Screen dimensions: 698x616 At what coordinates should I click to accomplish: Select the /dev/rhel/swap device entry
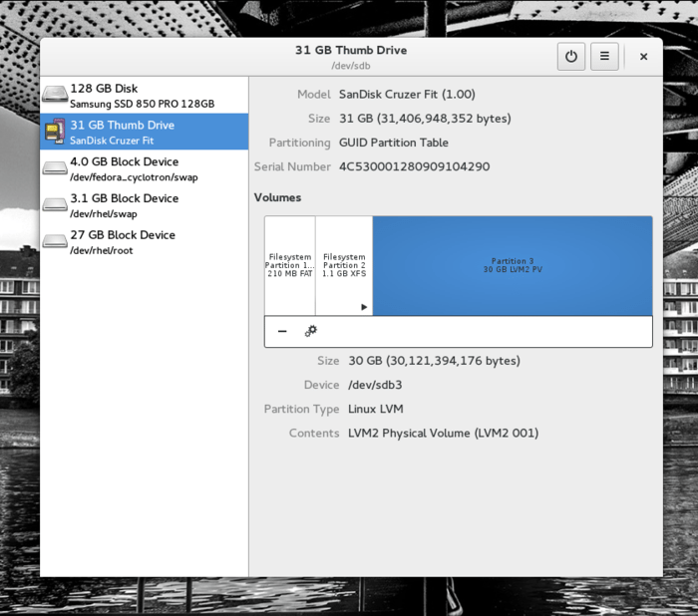click(x=103, y=213)
